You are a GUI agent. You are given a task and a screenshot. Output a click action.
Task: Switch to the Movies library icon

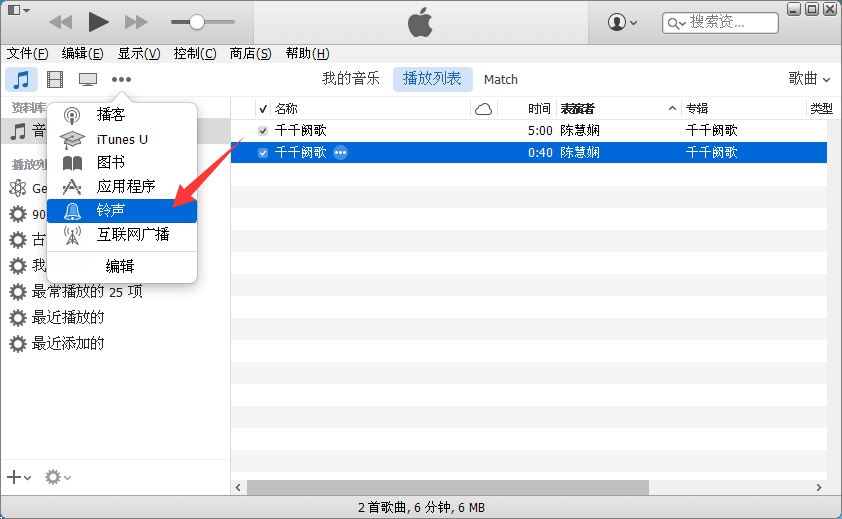click(x=55, y=80)
